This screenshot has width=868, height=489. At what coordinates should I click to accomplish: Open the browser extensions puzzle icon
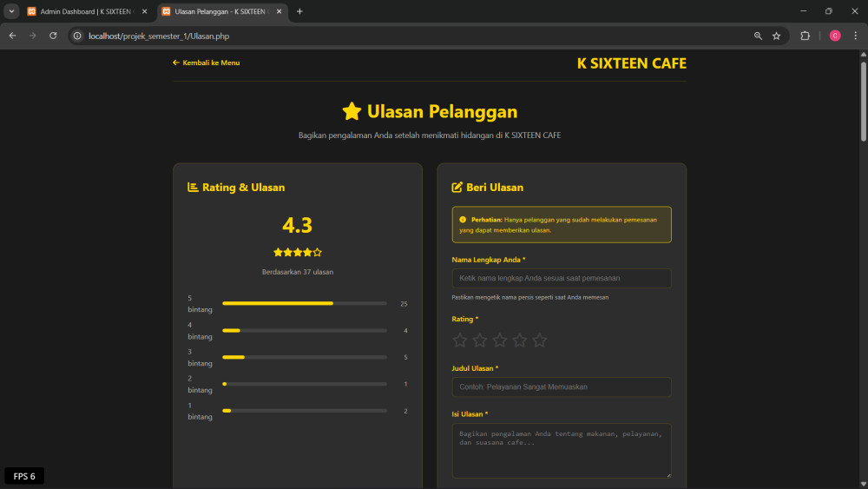[x=805, y=36]
